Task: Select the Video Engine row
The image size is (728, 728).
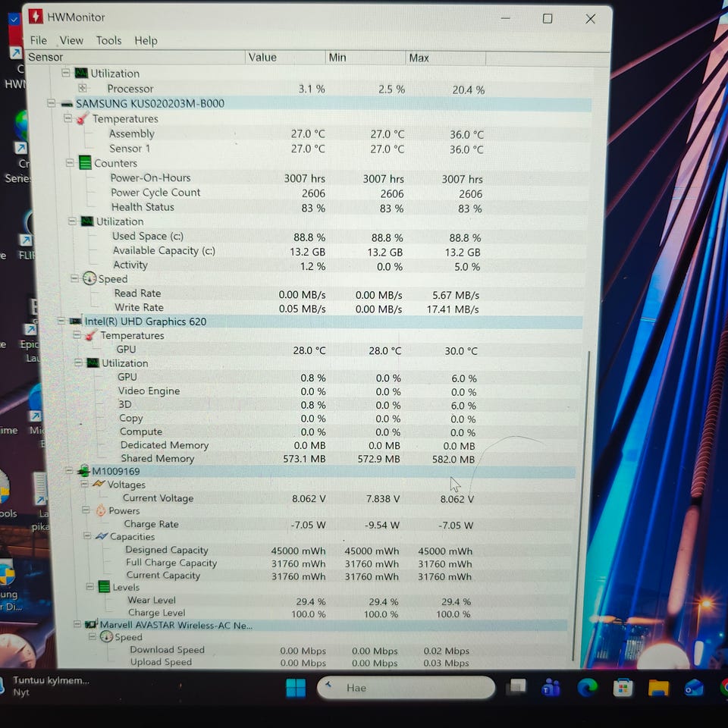Action: pyautogui.click(x=297, y=391)
